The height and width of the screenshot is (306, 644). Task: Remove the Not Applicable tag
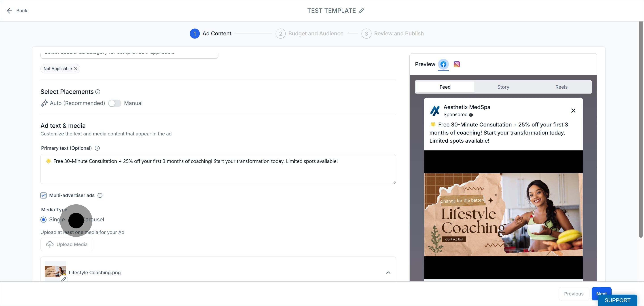76,68
